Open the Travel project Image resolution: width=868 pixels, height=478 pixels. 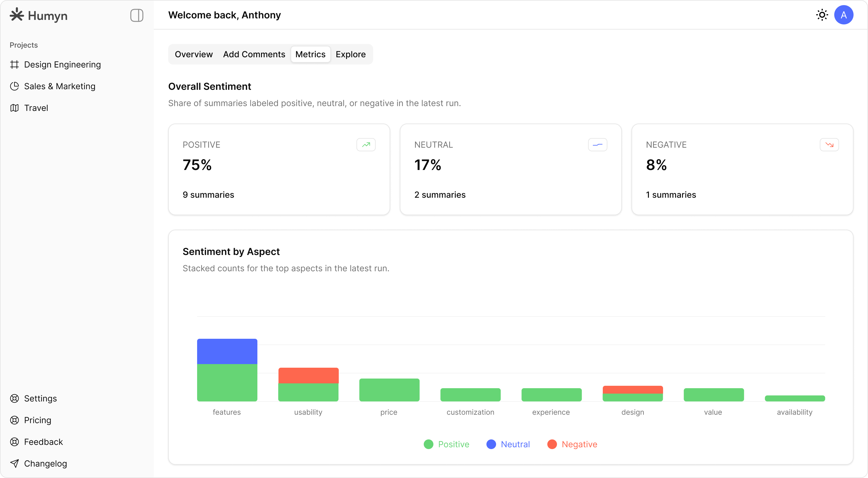tap(36, 108)
